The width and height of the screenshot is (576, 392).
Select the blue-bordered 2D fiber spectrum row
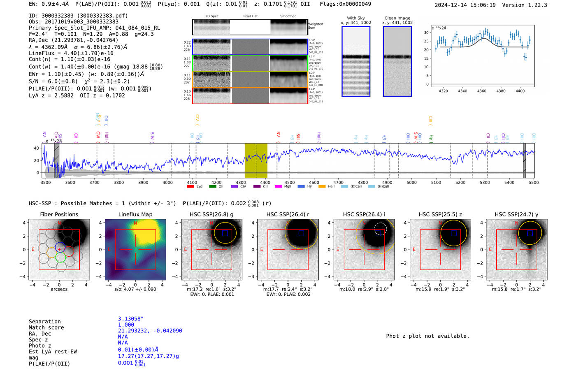pos(250,47)
